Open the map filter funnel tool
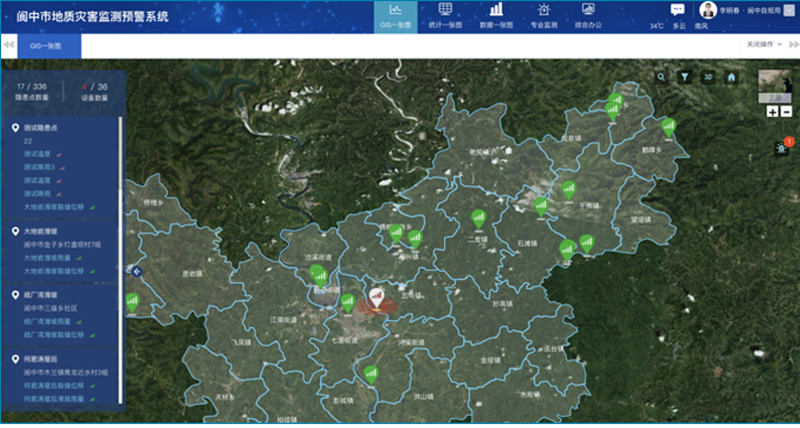The width and height of the screenshot is (800, 428). click(x=685, y=77)
